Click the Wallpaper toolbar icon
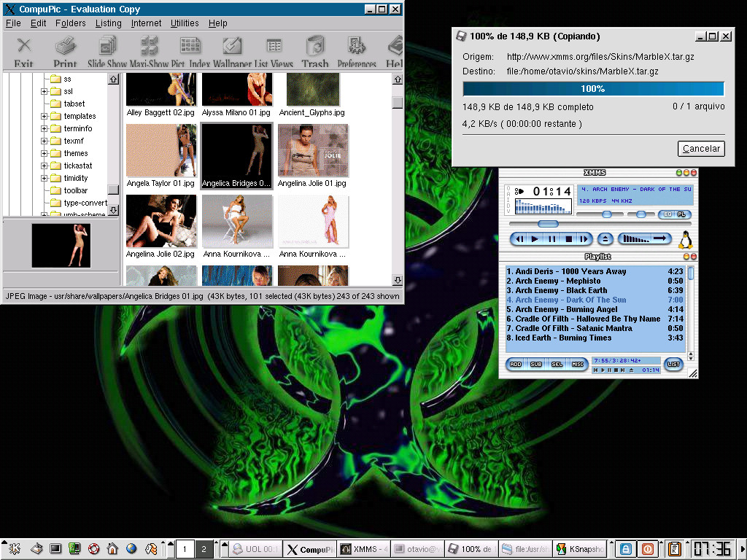747x560 pixels. click(x=233, y=52)
